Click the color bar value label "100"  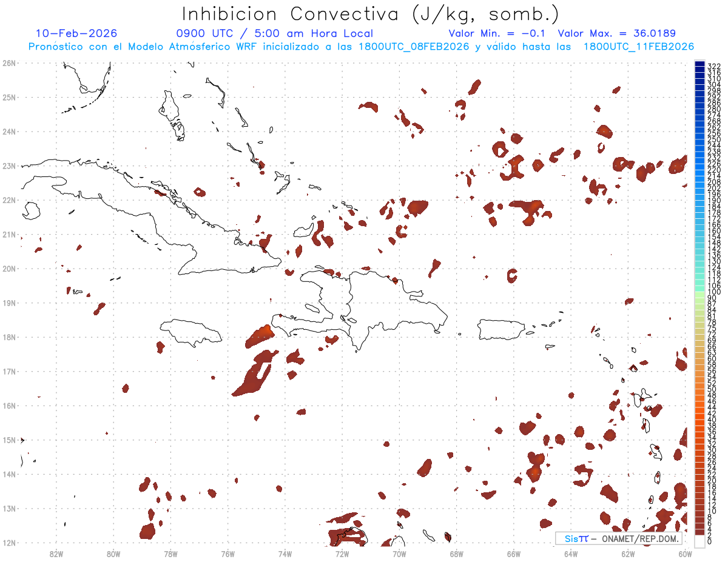pyautogui.click(x=713, y=292)
